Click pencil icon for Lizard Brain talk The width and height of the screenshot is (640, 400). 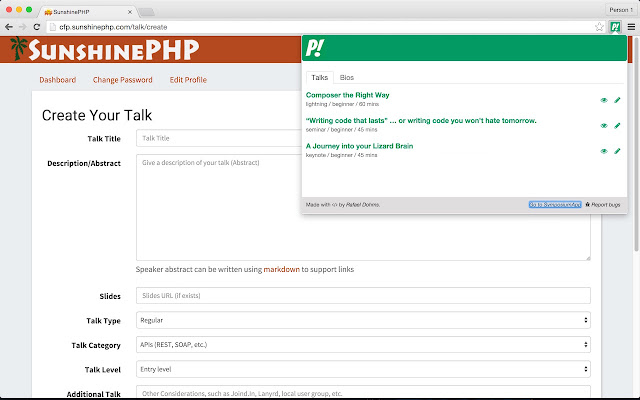tap(617, 151)
